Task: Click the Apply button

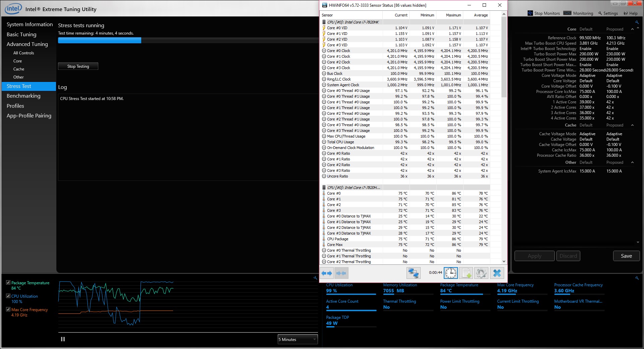Action: click(534, 256)
